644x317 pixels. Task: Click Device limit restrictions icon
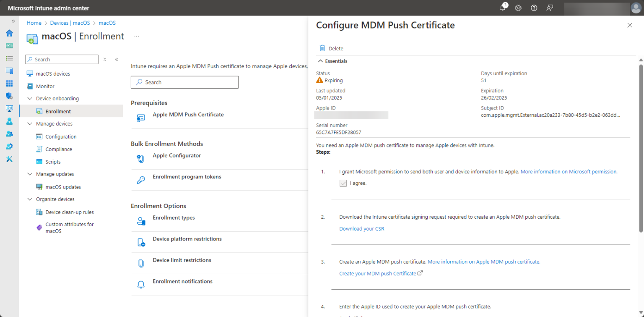141,264
